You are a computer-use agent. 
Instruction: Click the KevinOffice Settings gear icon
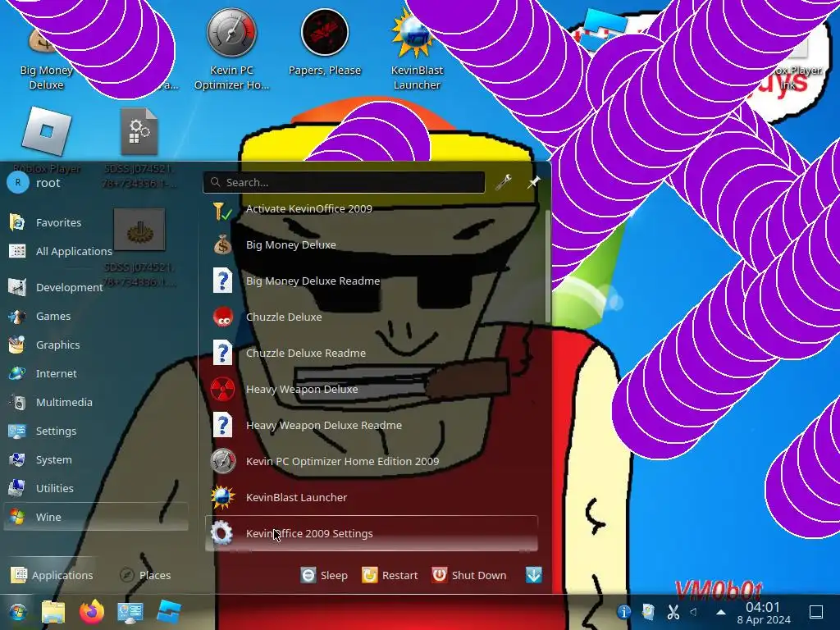(221, 533)
